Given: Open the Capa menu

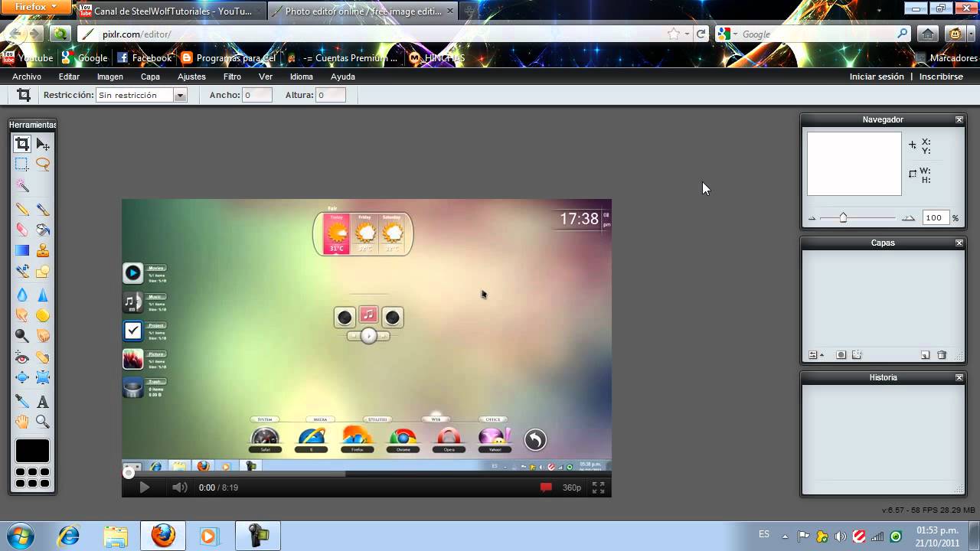Looking at the screenshot, I should click(150, 77).
